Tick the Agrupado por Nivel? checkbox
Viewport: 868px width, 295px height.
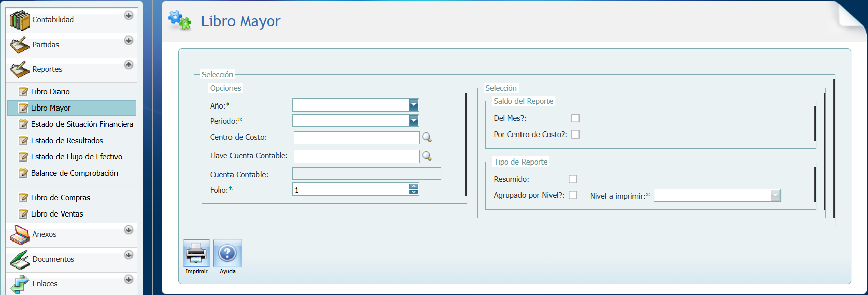coord(573,195)
